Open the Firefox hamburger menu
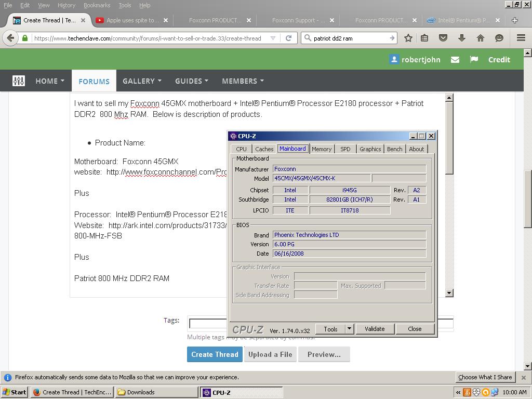 tap(521, 37)
